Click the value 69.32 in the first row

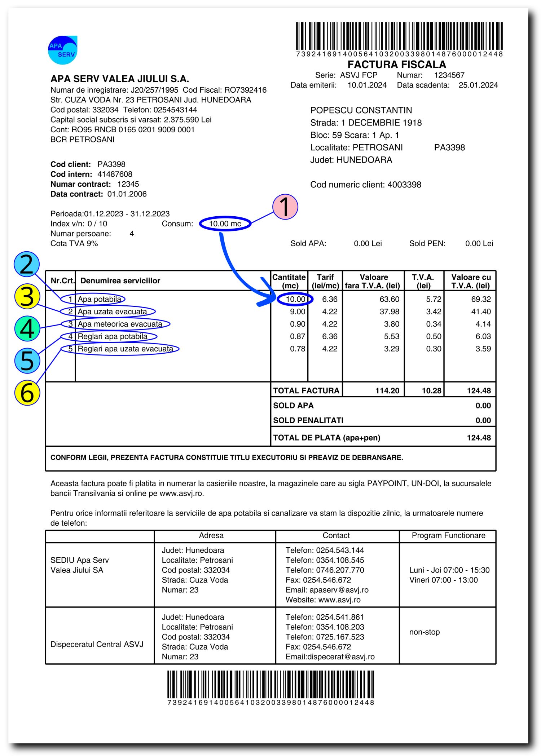(x=481, y=299)
